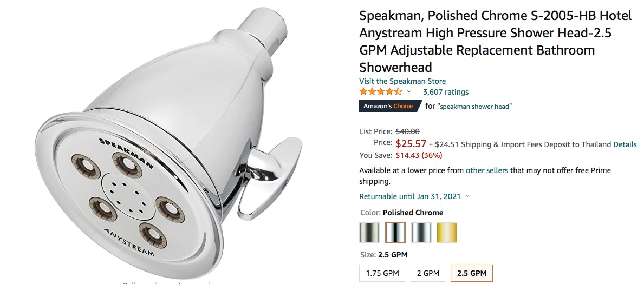This screenshot has width=644, height=284.
Task: Select the brushed nickel color swatch
Action: tap(369, 233)
